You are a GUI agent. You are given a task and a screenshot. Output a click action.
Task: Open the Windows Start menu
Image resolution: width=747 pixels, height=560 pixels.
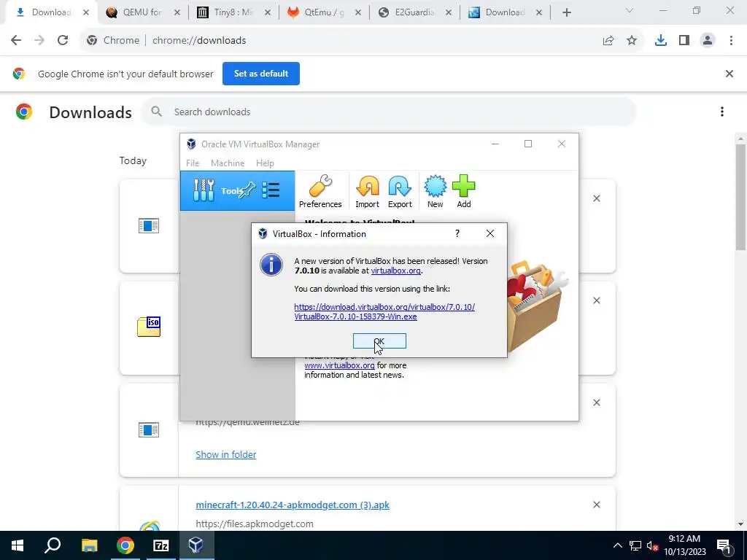click(x=18, y=545)
